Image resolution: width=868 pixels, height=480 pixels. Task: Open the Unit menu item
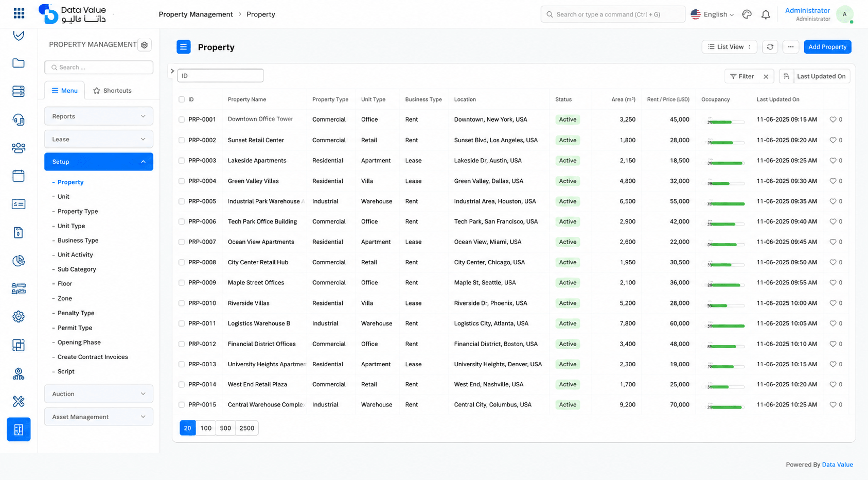coord(63,197)
